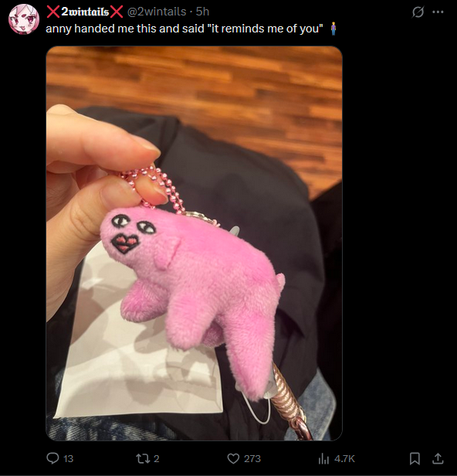Click the red X before the display name
This screenshot has width=457, height=476.
click(x=53, y=12)
